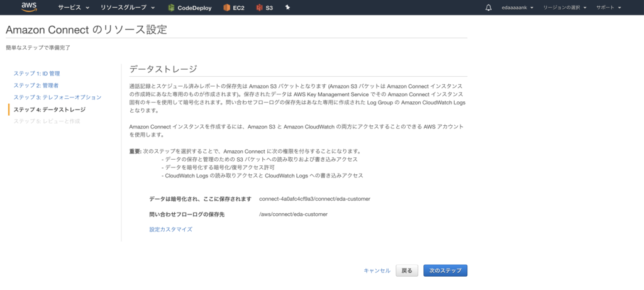Click the データは暗号化され、ここに保存されます label

pyautogui.click(x=200, y=199)
